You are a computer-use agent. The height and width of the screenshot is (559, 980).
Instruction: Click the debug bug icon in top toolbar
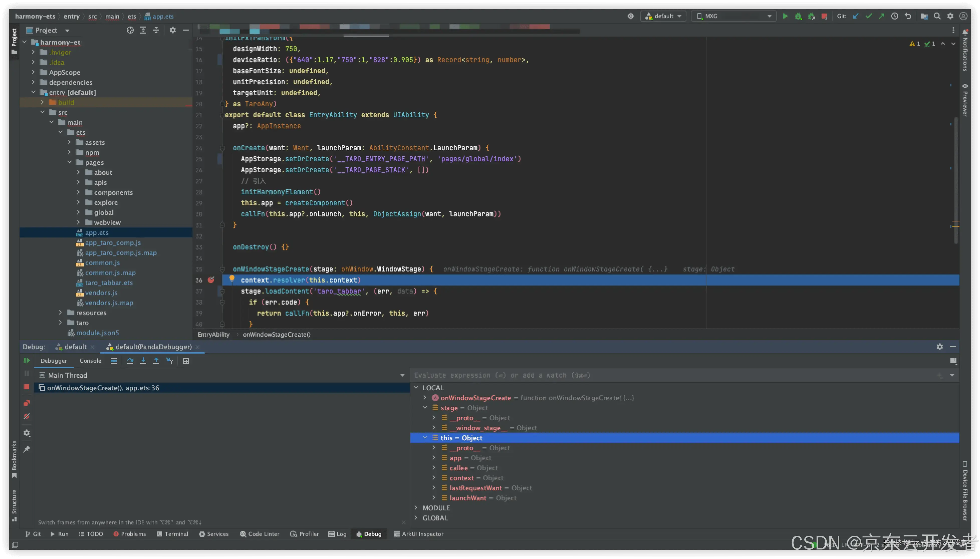pyautogui.click(x=798, y=16)
